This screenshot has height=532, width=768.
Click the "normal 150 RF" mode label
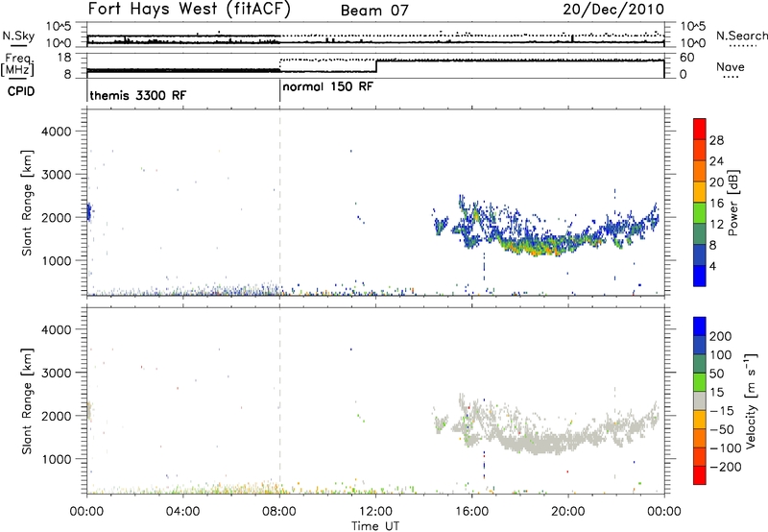click(x=327, y=86)
